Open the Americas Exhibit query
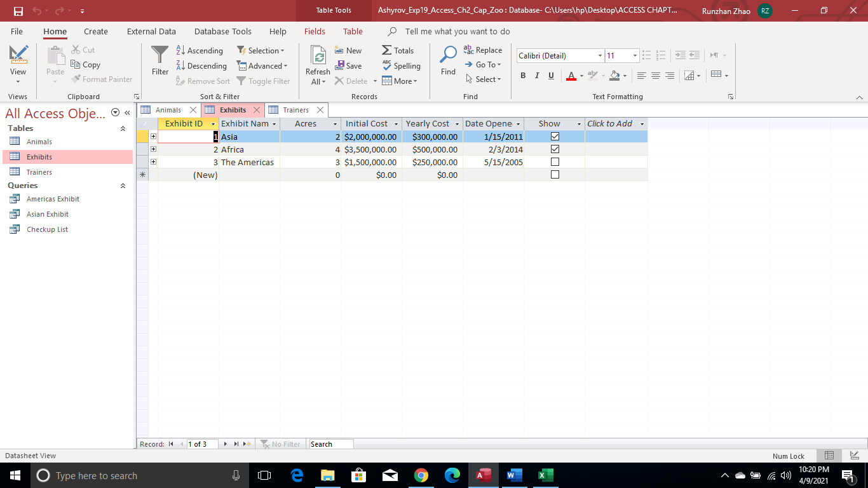Viewport: 868px width, 488px height. (53, 199)
